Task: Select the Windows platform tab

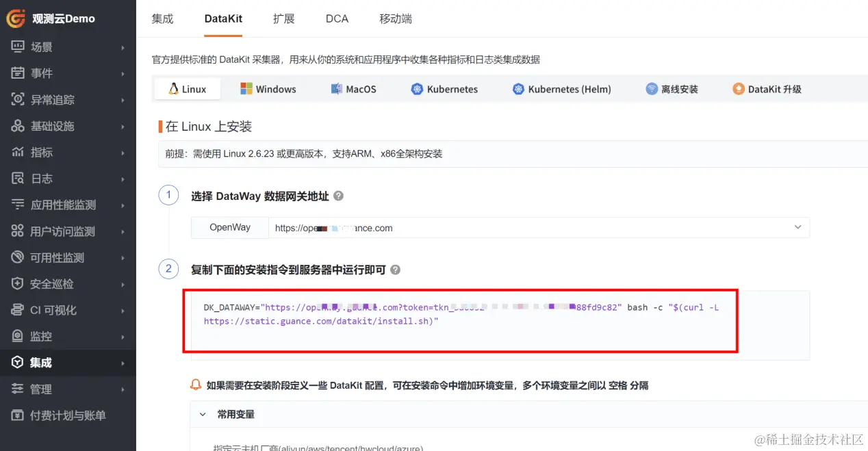Action: [x=268, y=89]
